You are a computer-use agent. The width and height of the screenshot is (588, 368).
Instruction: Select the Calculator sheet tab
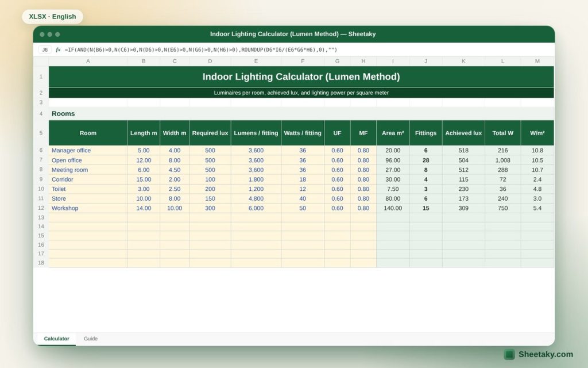pyautogui.click(x=57, y=339)
